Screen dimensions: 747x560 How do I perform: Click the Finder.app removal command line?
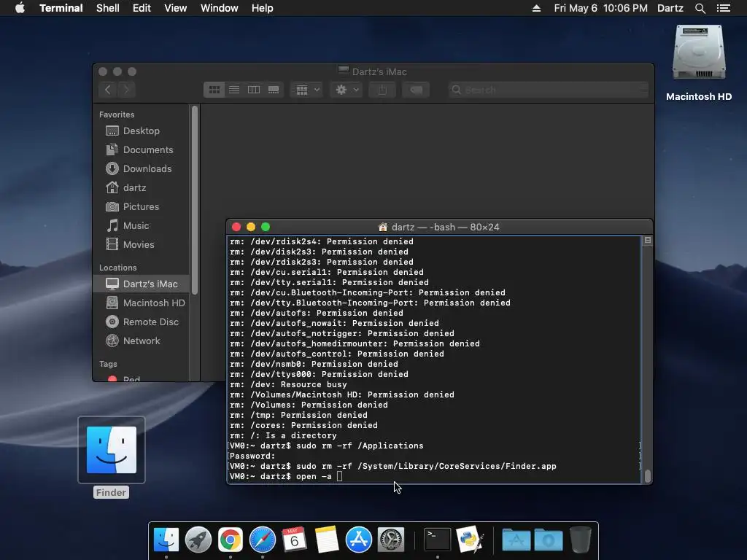click(x=393, y=466)
